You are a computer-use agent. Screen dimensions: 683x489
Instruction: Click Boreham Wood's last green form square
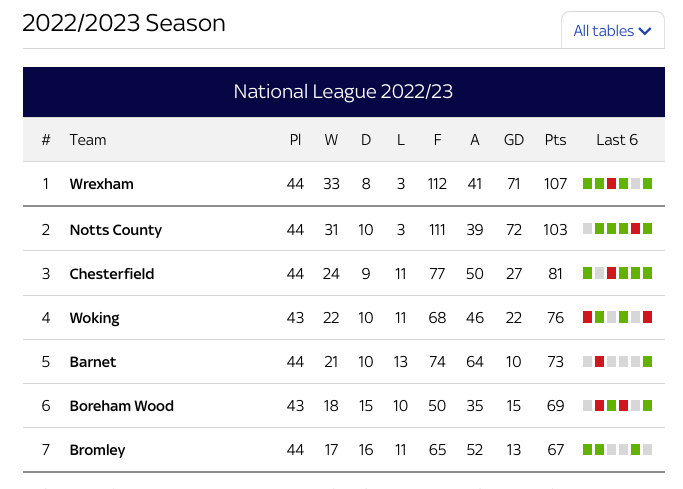648,405
